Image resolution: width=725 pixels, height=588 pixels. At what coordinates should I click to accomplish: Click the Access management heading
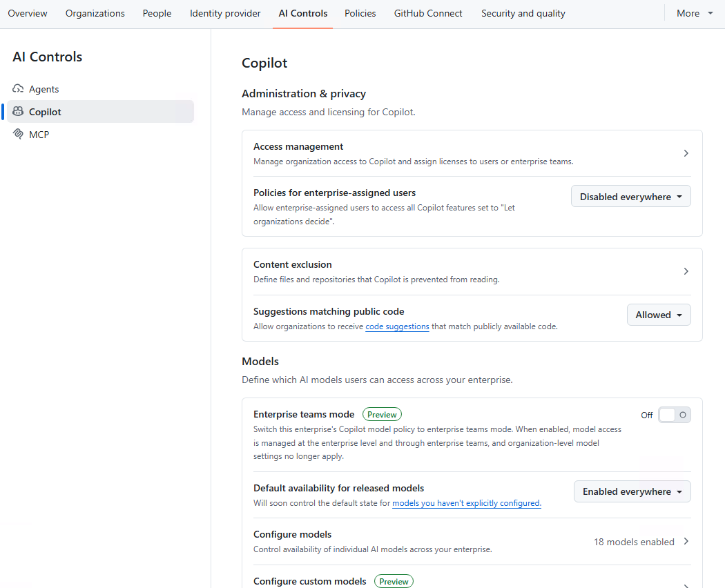pos(298,146)
